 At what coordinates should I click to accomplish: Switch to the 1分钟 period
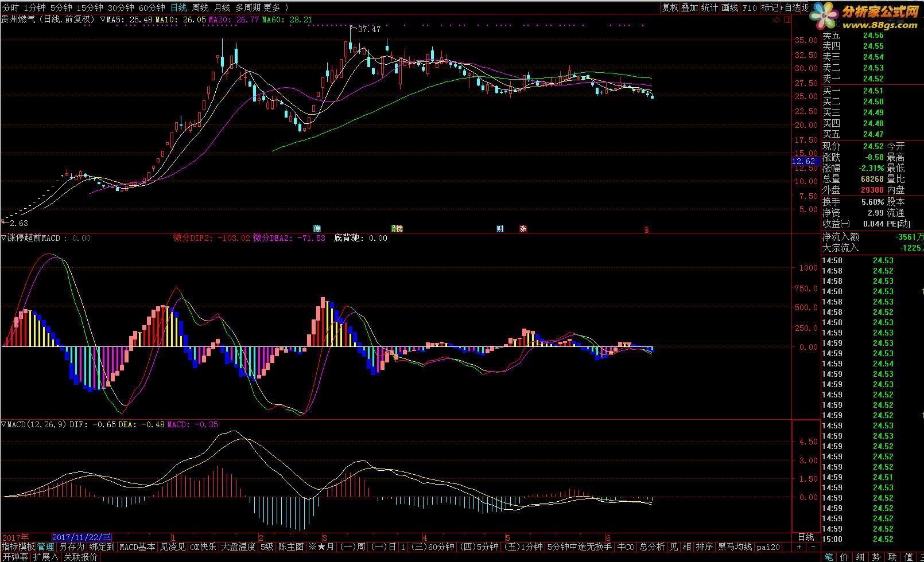34,7
